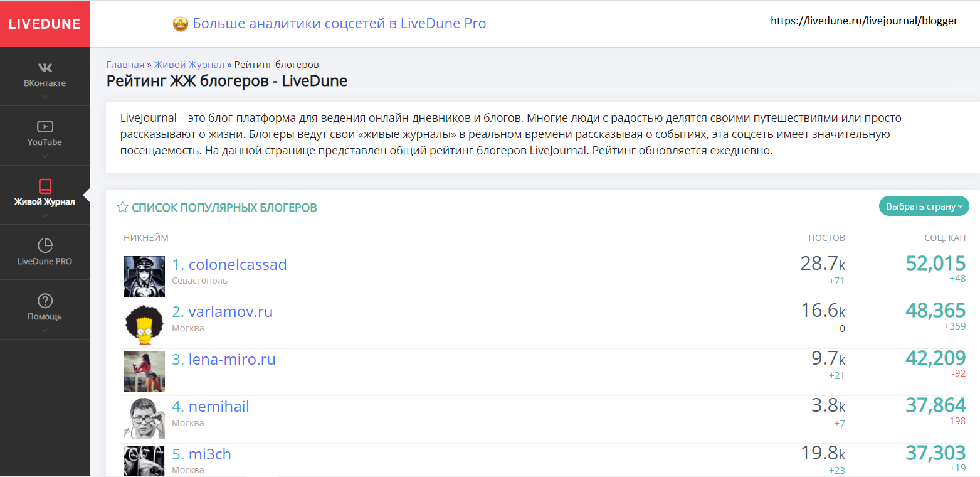Select the Помощь sidebar label
Screen dimensions: 980x477
tap(45, 316)
